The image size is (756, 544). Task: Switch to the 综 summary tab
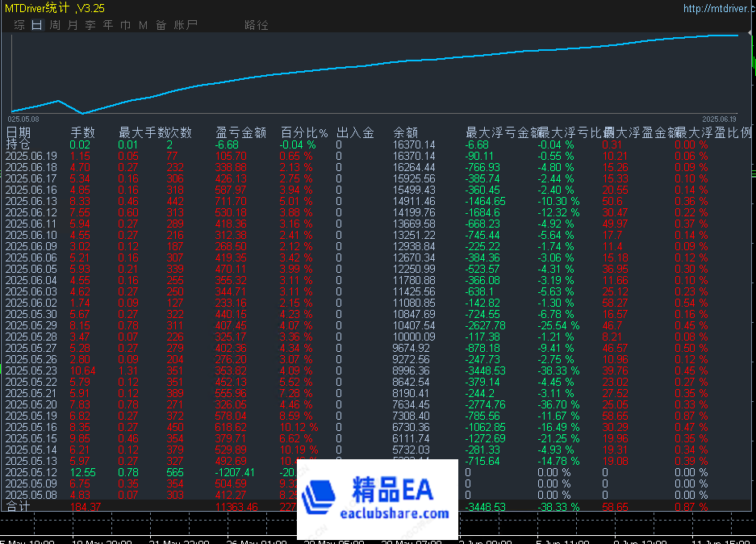coord(19,25)
